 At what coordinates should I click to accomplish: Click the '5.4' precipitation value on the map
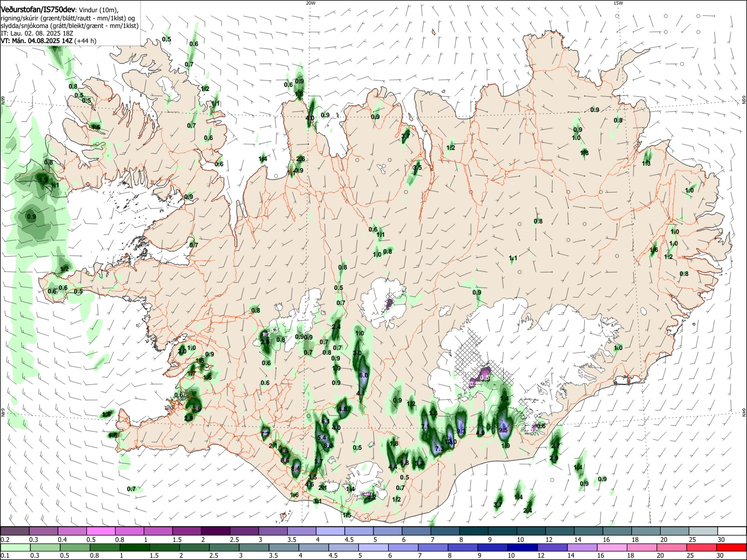[322, 437]
